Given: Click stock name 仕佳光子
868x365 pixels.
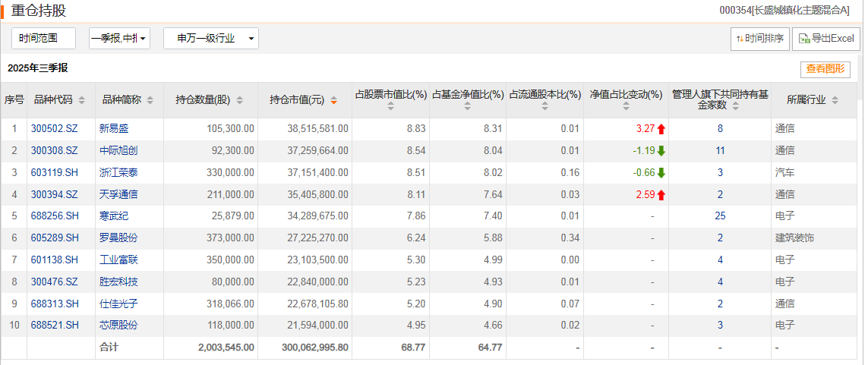Looking at the screenshot, I should 118,304.
